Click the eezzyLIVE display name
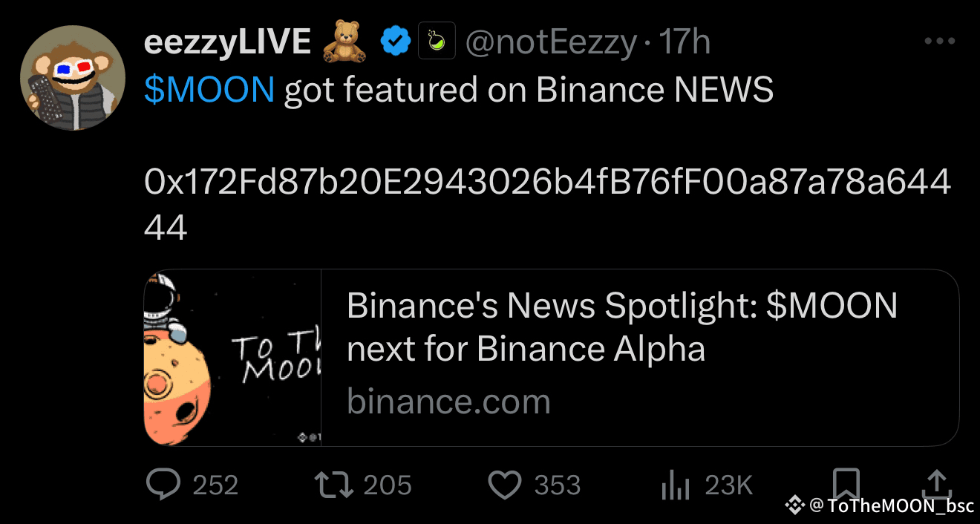The width and height of the screenshot is (980, 524). (227, 43)
